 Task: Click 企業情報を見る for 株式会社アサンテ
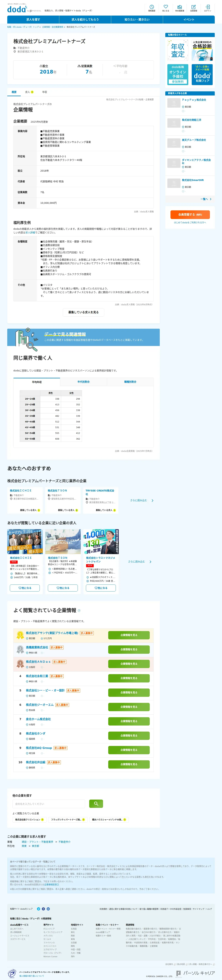coord(129,635)
